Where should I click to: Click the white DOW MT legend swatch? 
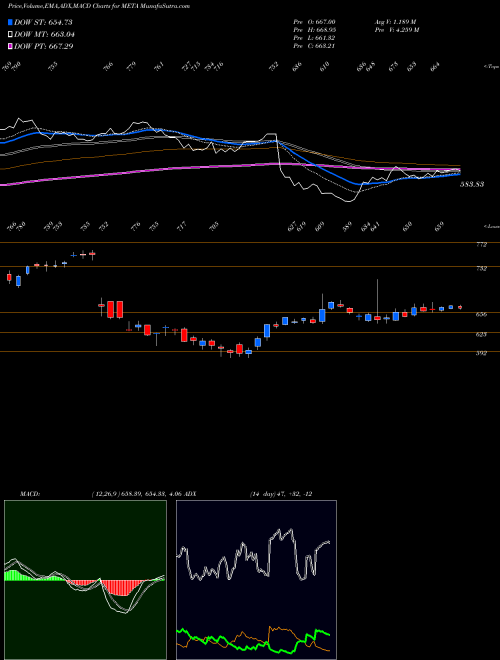[x=11, y=35]
